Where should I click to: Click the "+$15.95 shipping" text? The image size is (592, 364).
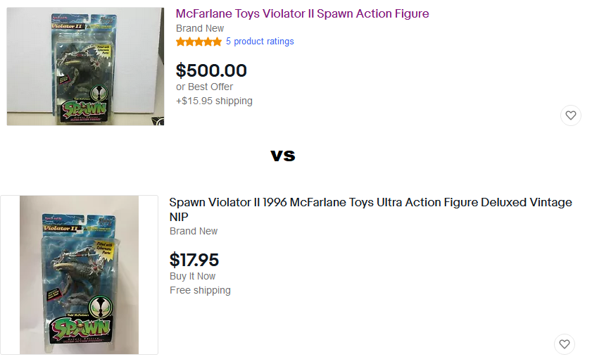point(214,101)
